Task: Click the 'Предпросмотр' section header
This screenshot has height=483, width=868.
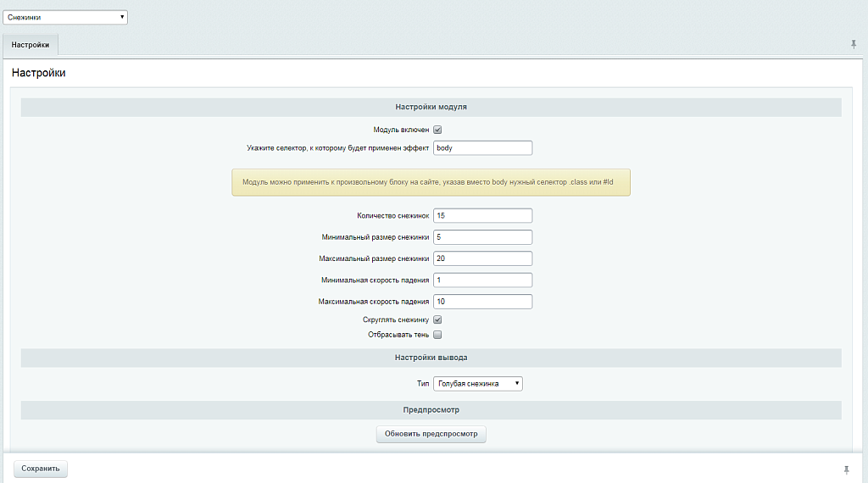Action: (431, 410)
